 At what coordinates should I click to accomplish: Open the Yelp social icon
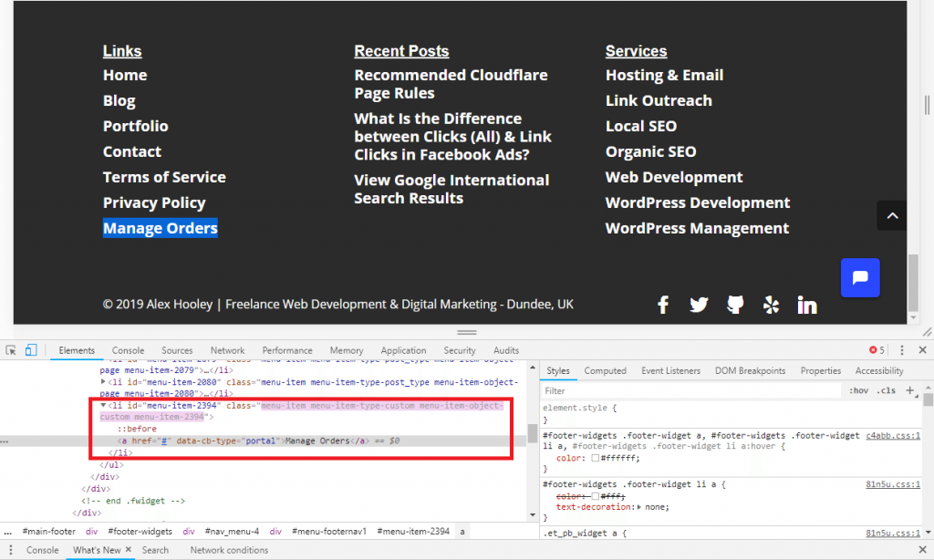tap(771, 305)
